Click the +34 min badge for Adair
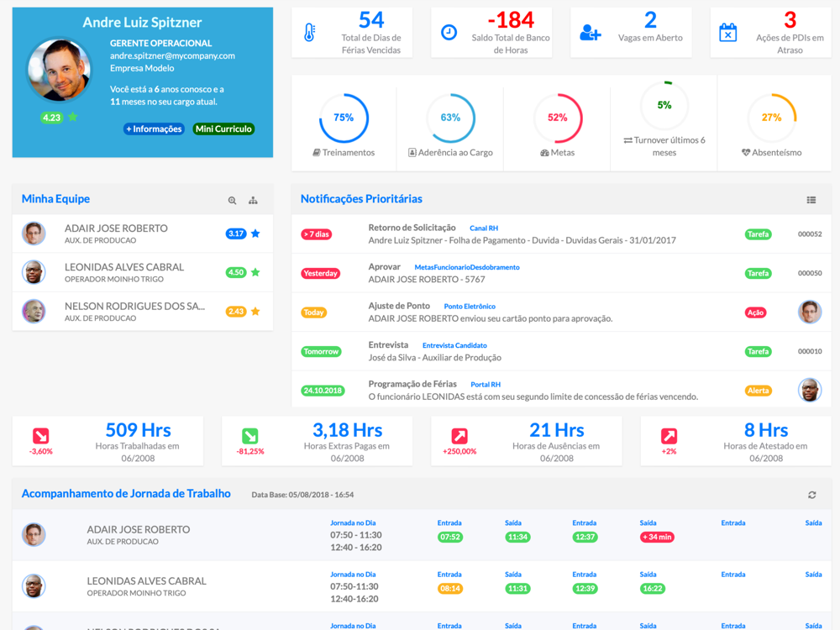840x630 pixels. (x=657, y=537)
